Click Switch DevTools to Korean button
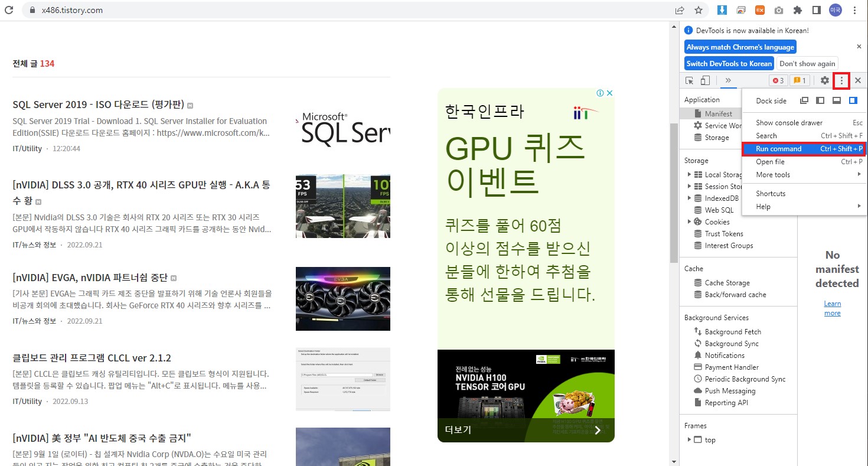Image resolution: width=868 pixels, height=466 pixels. 729,63
